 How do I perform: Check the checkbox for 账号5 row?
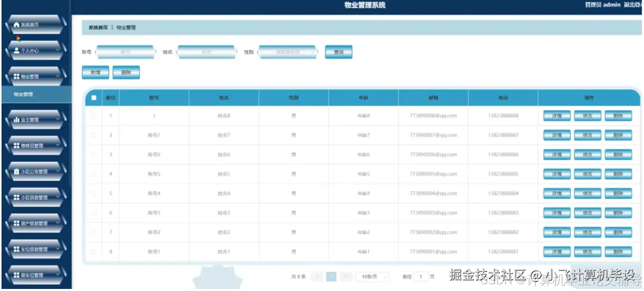pos(94,174)
